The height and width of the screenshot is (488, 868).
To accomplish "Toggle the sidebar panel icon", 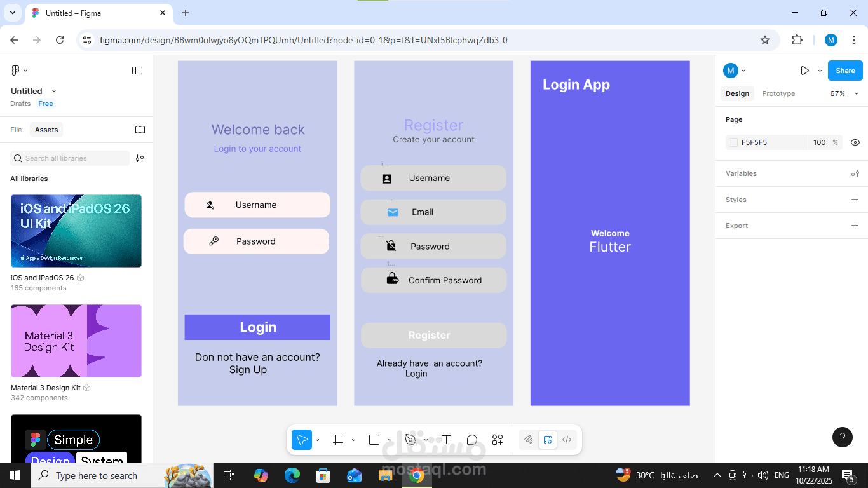I will pos(137,71).
